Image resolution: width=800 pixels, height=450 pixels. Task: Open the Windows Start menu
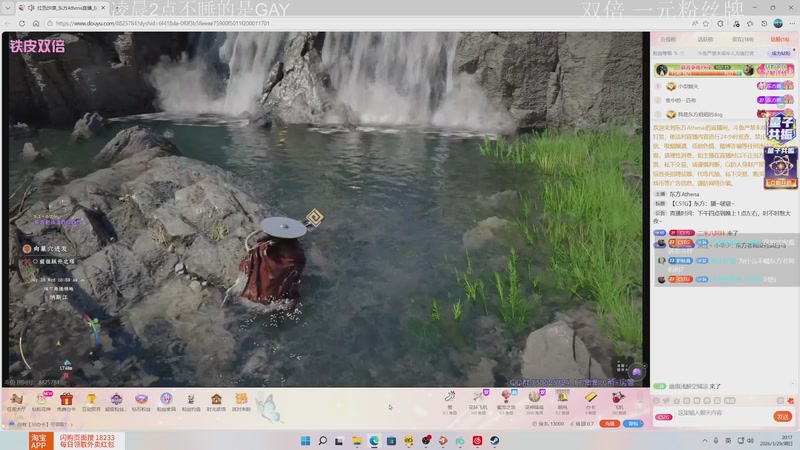coord(306,440)
